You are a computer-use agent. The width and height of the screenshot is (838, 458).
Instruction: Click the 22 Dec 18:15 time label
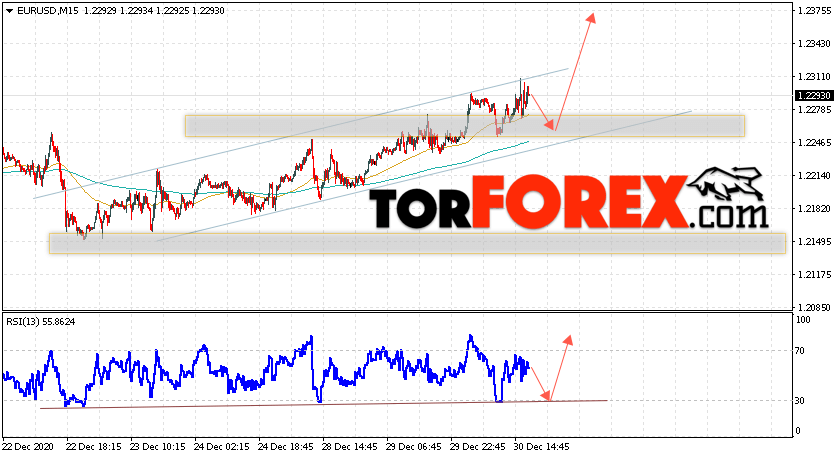tap(94, 446)
